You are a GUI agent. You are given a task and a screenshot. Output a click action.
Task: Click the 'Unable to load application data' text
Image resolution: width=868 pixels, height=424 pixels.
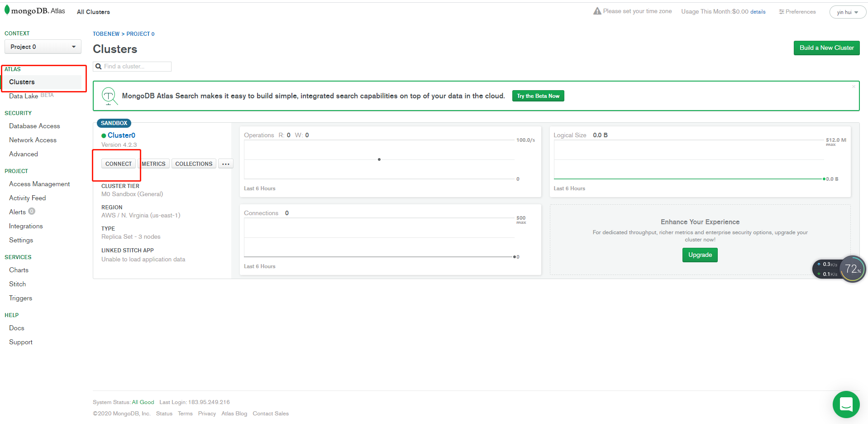coord(143,260)
